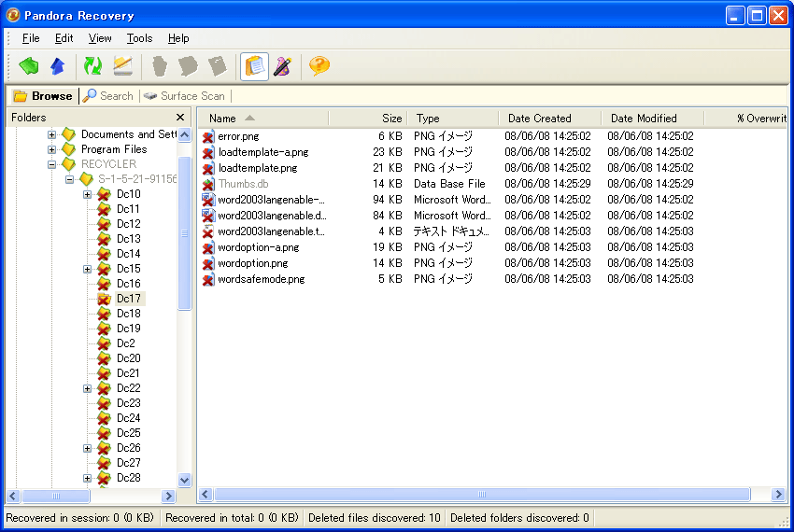Image resolution: width=794 pixels, height=532 pixels.
Task: Click the icon next to Thumbs.db
Action: click(x=207, y=184)
